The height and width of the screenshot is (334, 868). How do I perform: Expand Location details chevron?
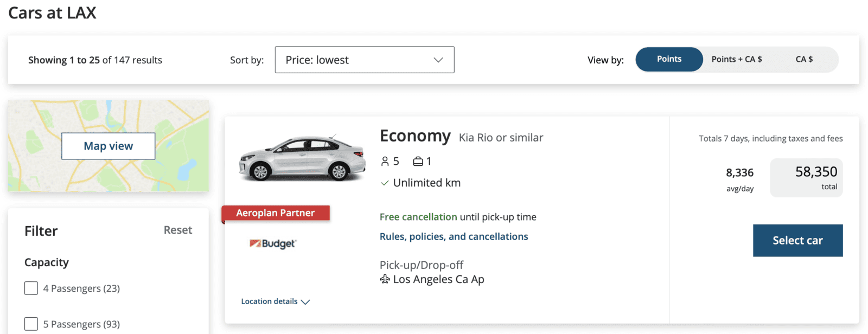pyautogui.click(x=305, y=302)
